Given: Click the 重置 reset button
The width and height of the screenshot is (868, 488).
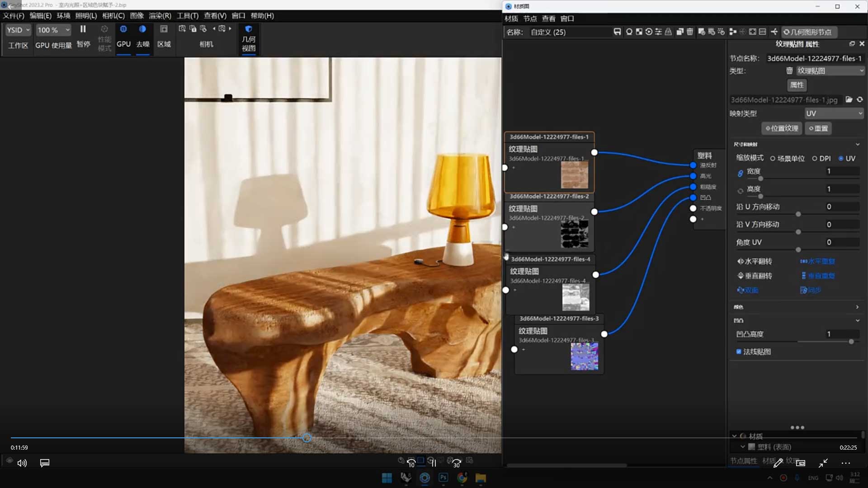Looking at the screenshot, I should (818, 128).
